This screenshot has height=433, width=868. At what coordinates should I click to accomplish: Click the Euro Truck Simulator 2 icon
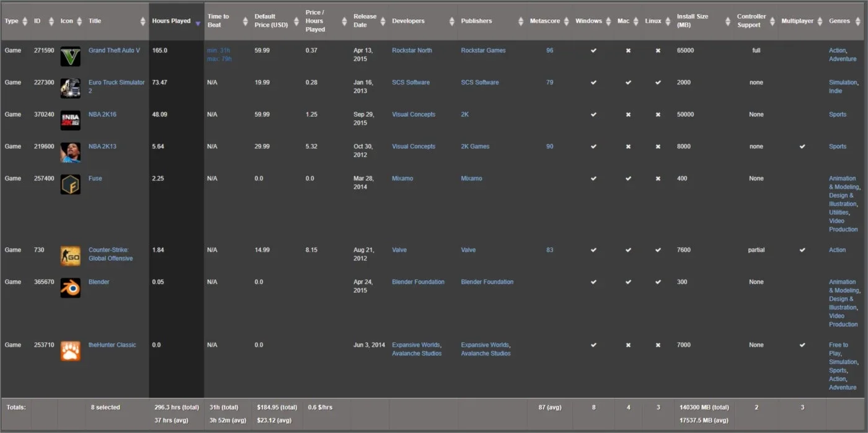click(x=70, y=89)
